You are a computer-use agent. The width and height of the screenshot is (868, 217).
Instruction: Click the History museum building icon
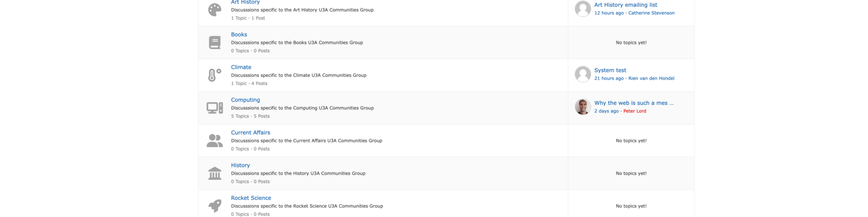215,173
